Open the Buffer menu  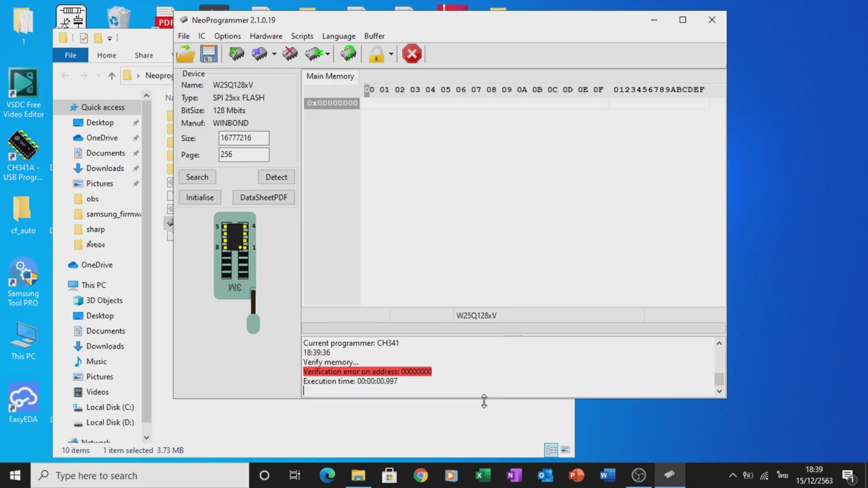point(374,36)
